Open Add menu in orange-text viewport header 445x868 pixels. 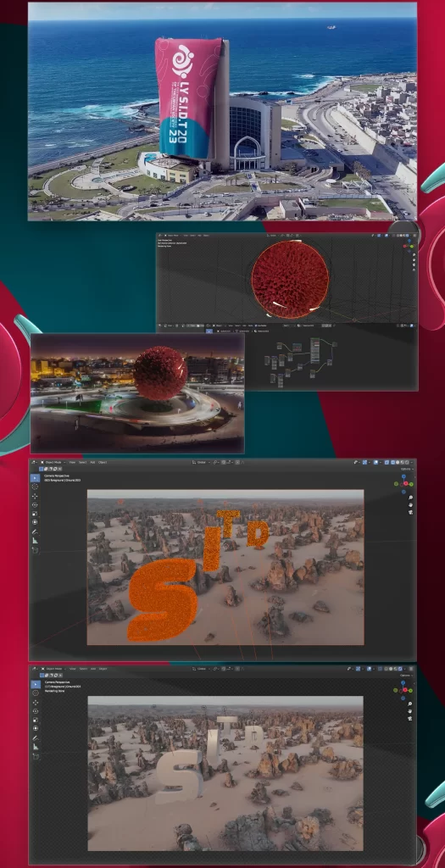coord(92,462)
